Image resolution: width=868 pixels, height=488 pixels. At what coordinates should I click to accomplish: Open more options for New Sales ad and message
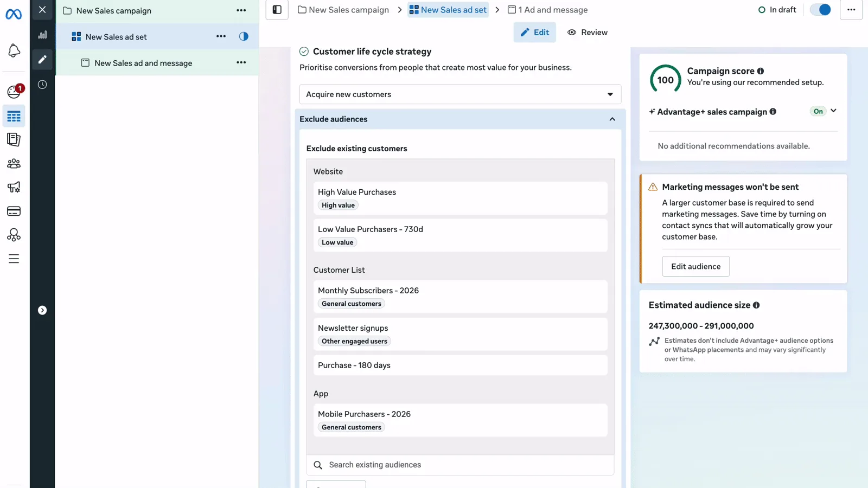pos(241,62)
